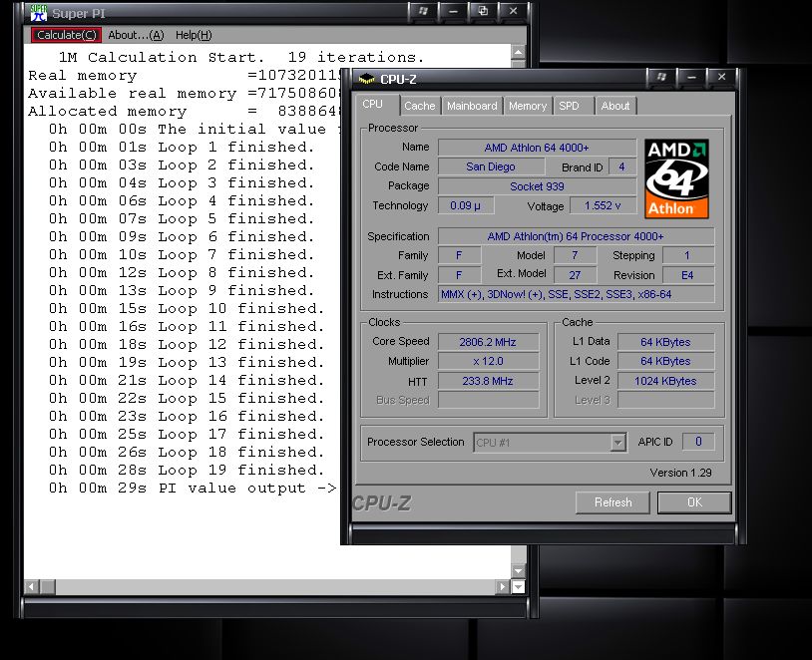Click the HTT value 233.8 MHz
Screen dimensions: 812x660
(488, 381)
